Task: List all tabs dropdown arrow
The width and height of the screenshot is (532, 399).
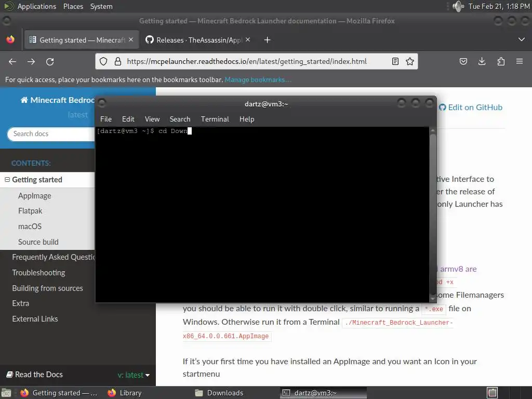Action: (522, 39)
